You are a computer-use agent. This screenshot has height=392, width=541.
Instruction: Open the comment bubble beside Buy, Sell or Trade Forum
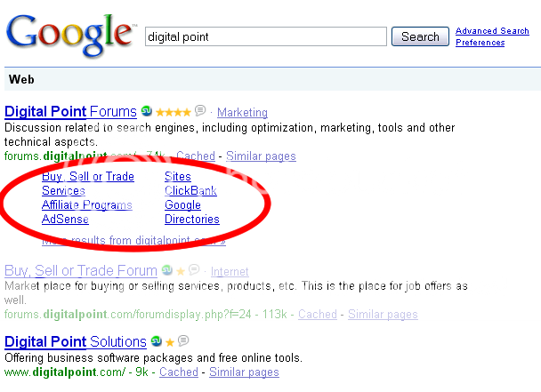coord(194,269)
